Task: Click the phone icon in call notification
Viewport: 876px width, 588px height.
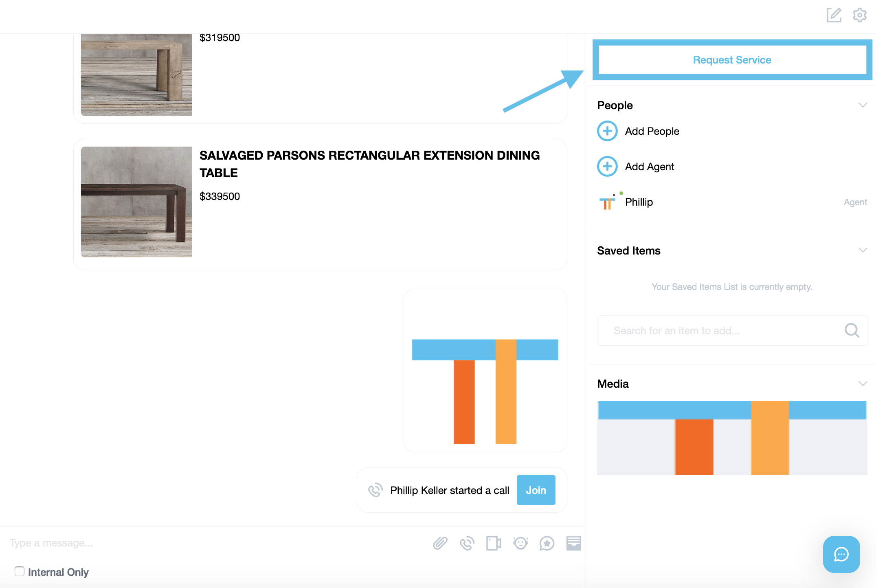Action: click(375, 490)
